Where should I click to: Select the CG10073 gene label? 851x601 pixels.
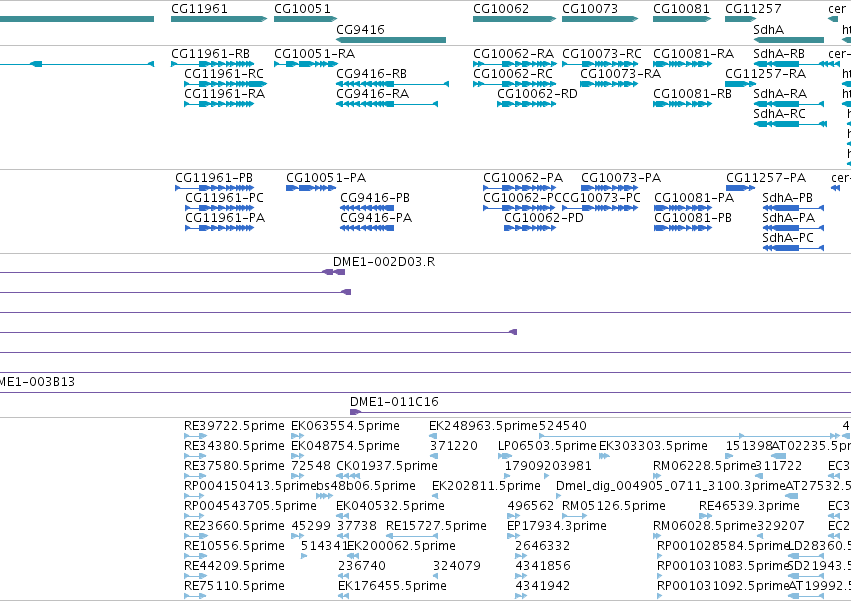point(590,9)
